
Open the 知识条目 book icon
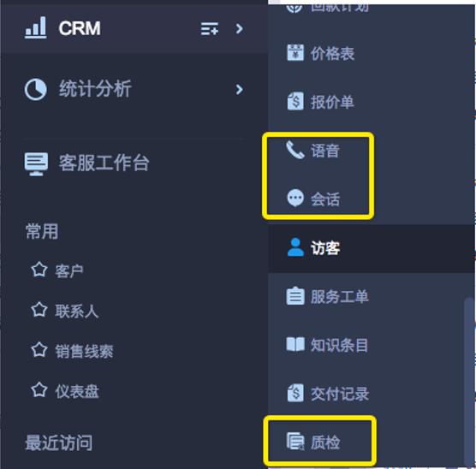(295, 344)
